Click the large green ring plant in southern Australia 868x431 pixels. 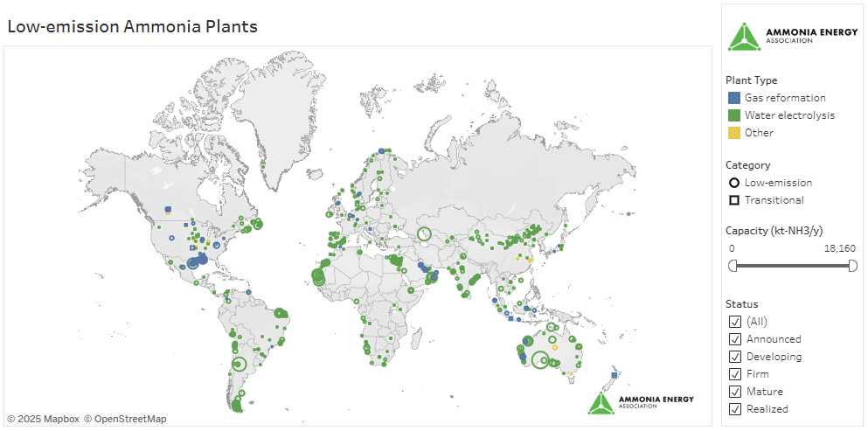coord(540,360)
